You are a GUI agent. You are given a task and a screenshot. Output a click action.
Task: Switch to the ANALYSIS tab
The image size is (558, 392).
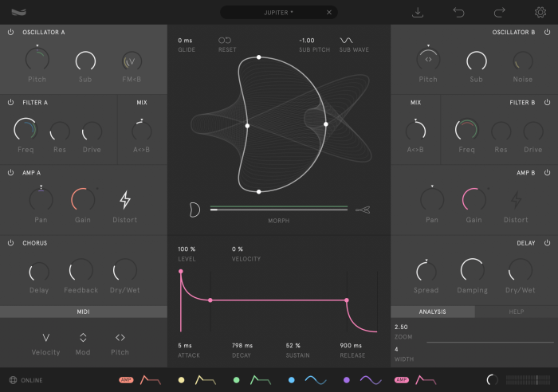[432, 312]
